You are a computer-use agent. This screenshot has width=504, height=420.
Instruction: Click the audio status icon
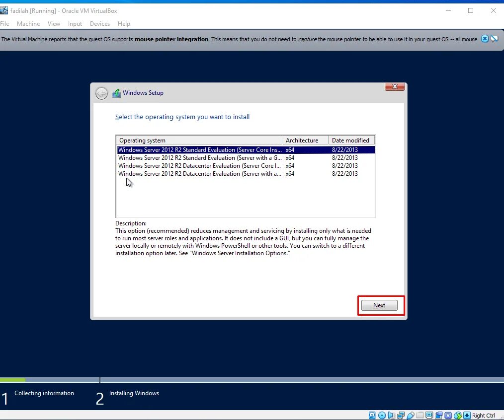click(391, 415)
